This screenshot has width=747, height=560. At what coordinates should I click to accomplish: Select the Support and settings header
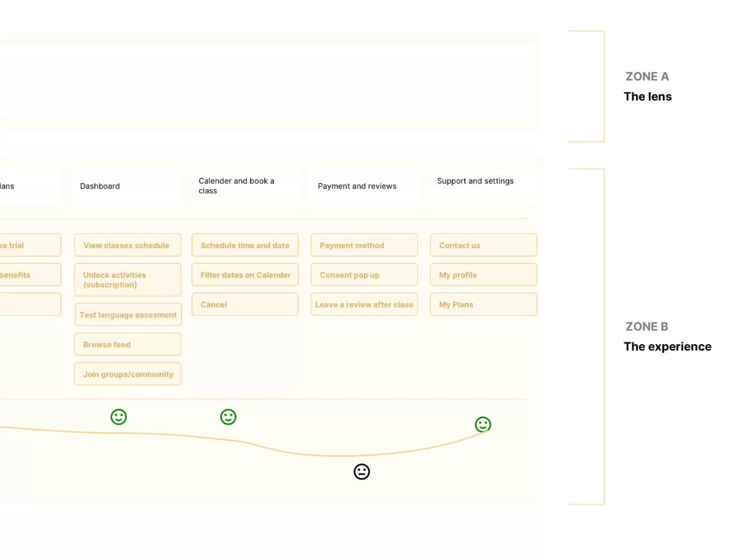pos(483,185)
